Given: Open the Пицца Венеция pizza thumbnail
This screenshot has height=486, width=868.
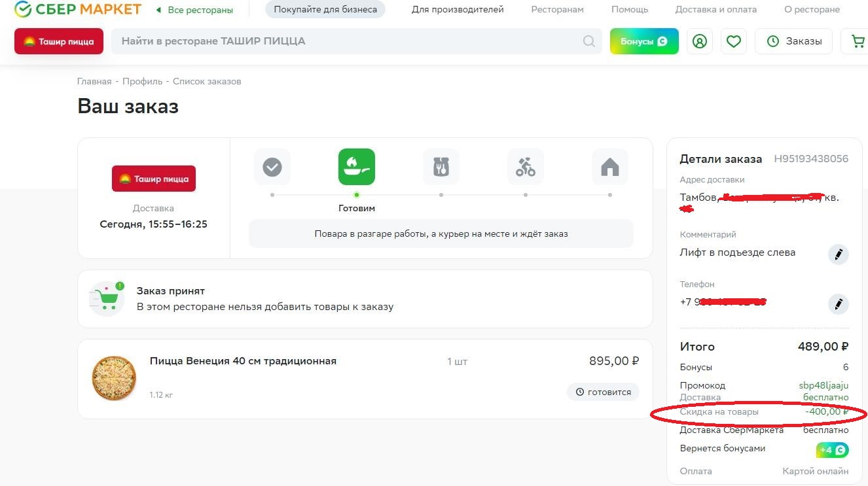Looking at the screenshot, I should [114, 378].
